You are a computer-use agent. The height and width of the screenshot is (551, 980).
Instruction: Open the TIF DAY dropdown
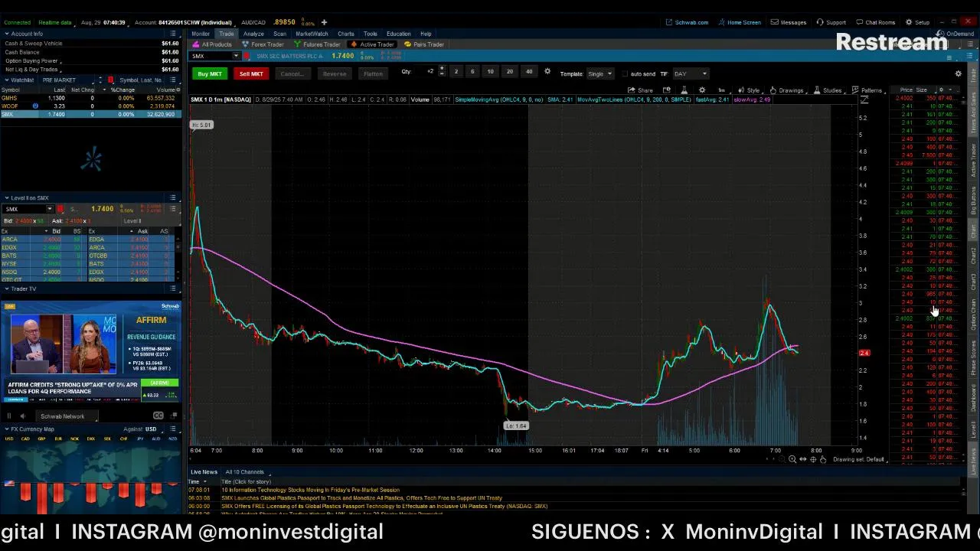[x=691, y=74]
